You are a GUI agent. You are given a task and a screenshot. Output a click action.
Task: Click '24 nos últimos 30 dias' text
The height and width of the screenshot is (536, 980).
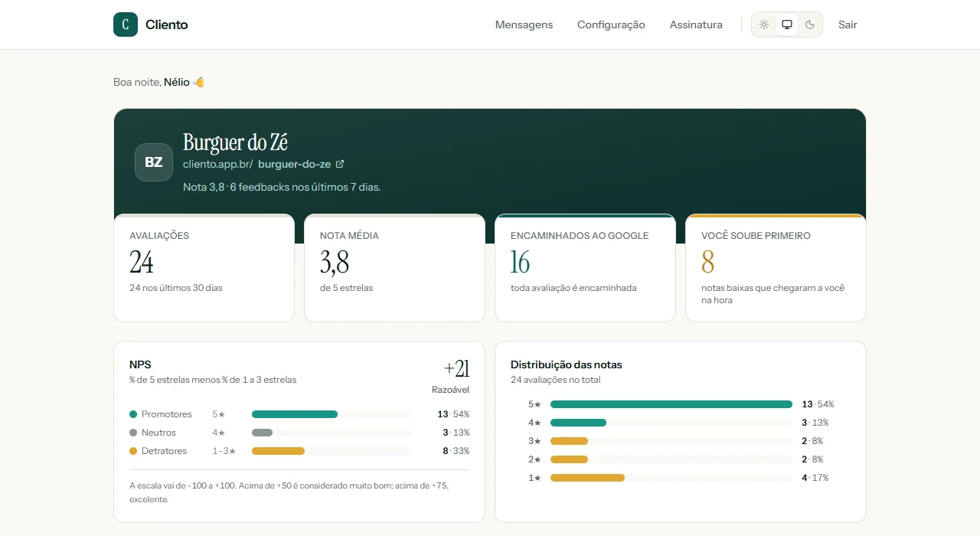pos(176,288)
